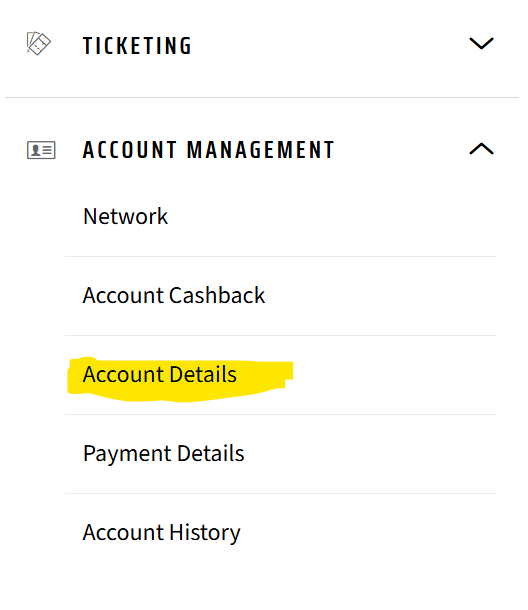This screenshot has height=610, width=528.
Task: Expand Ticketing with the down chevron
Action: tap(481, 43)
